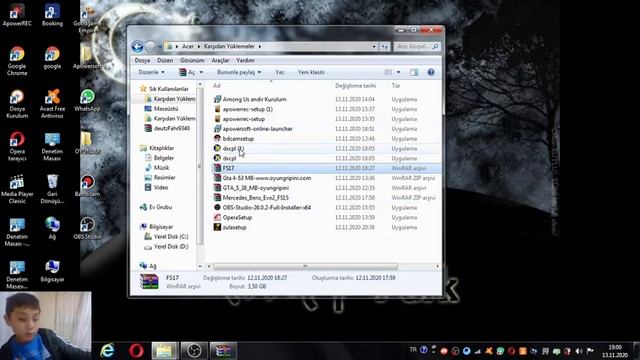Image resolution: width=640 pixels, height=360 pixels.
Task: Open the Ağ network desktop icon
Action: tap(52, 228)
